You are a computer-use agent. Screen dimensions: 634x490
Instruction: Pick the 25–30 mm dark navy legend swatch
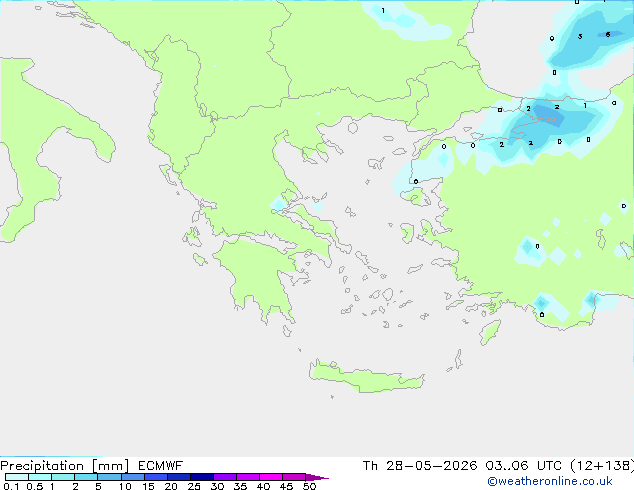[x=202, y=477]
